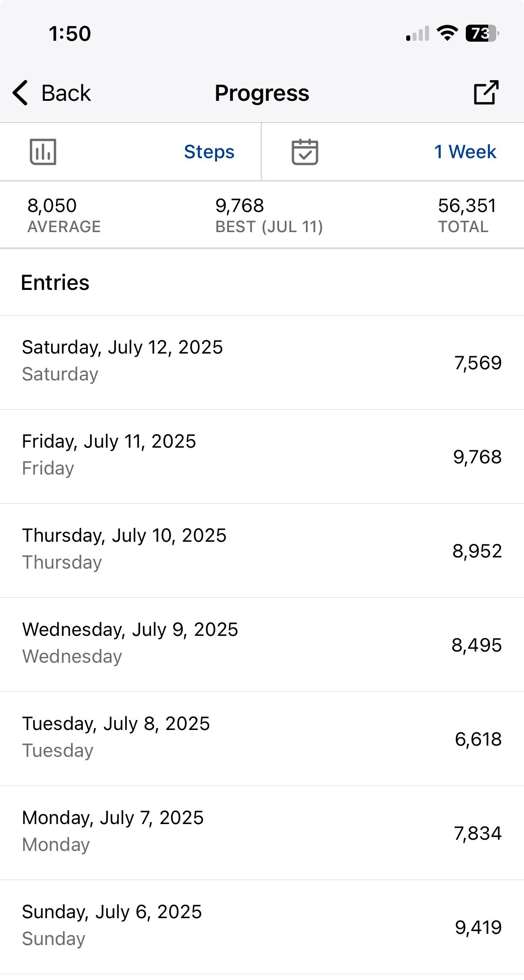
Task: Go back using the Back label
Action: click(66, 93)
